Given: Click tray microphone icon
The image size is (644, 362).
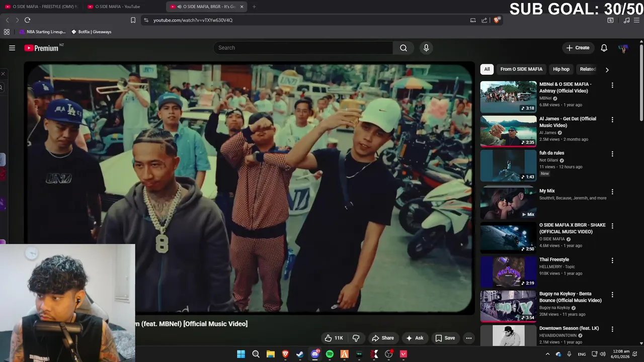Looking at the screenshot, I should [569, 354].
